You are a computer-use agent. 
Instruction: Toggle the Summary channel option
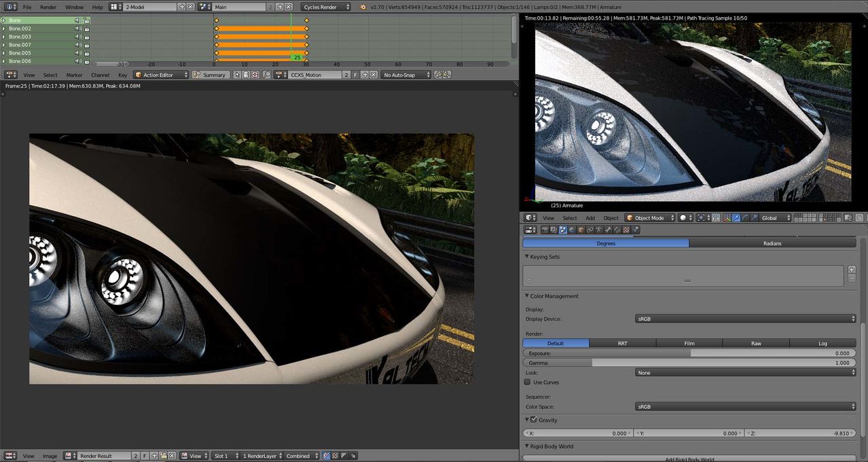click(x=211, y=75)
